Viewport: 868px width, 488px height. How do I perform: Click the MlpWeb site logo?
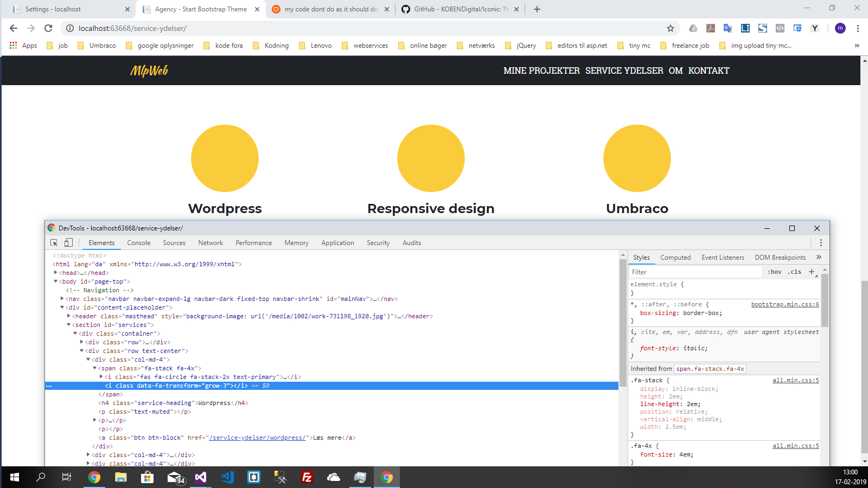click(149, 70)
